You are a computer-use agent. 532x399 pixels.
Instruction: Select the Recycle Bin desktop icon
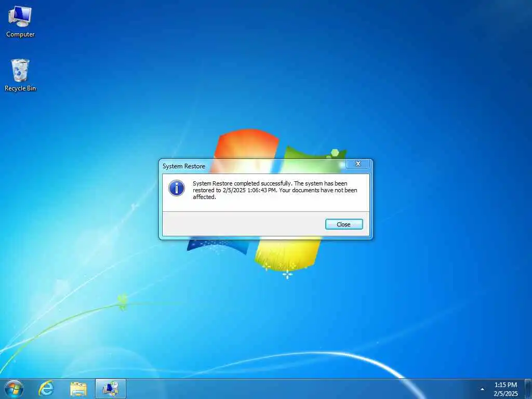pos(20,75)
